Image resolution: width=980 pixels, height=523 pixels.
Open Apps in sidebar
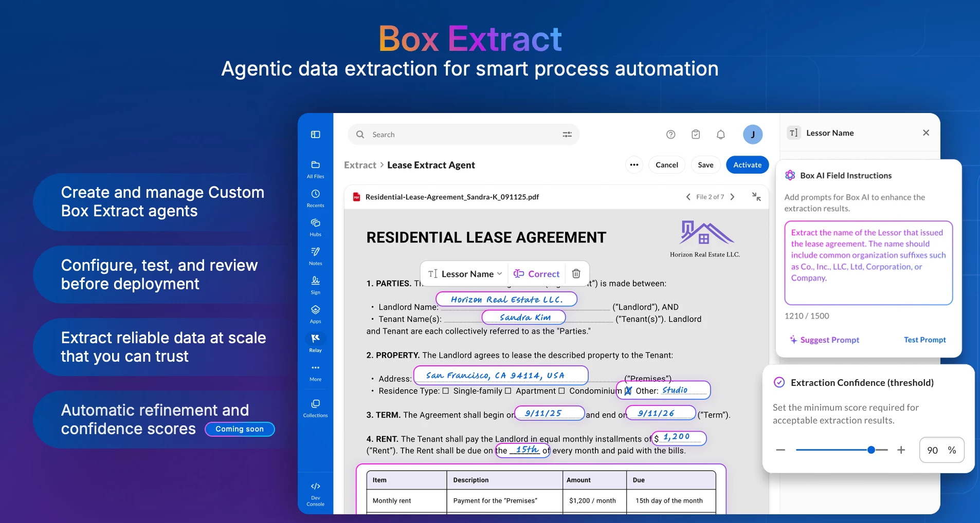pyautogui.click(x=315, y=314)
